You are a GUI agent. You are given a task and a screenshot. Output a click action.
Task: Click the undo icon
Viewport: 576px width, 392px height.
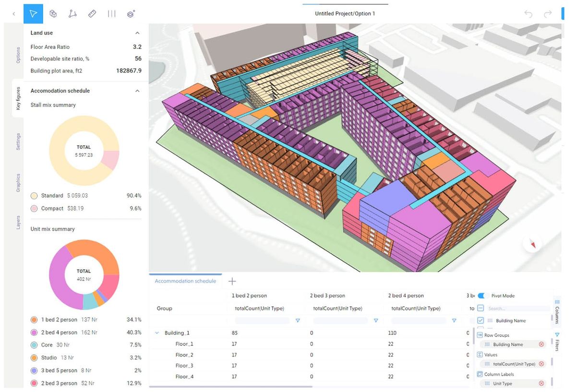click(528, 14)
